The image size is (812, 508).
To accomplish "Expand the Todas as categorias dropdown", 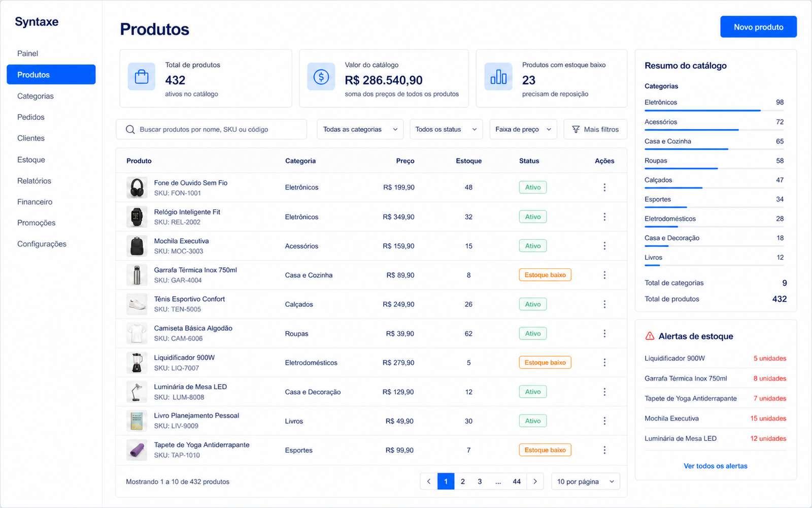I will [360, 130].
